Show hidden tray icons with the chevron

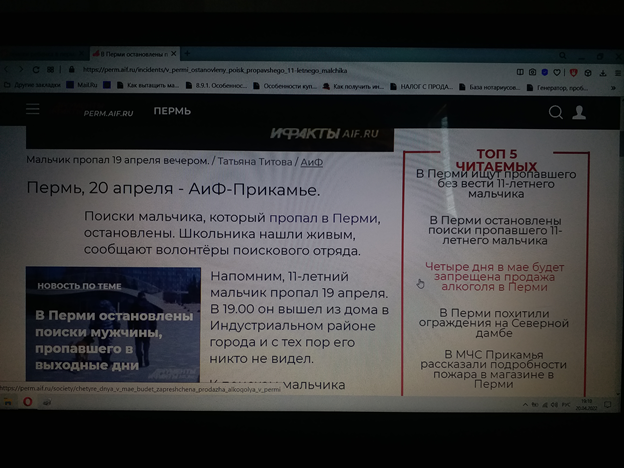525,404
